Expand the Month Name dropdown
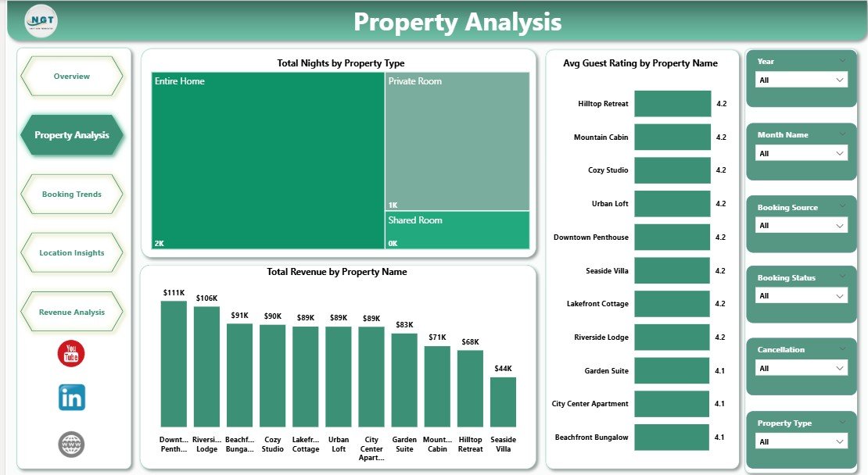The height and width of the screenshot is (475, 868). click(802, 153)
